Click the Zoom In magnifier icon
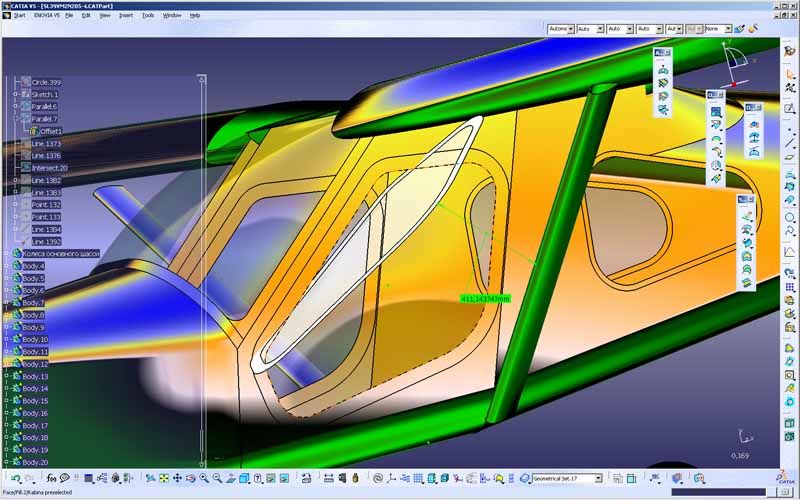Image resolution: width=800 pixels, height=500 pixels. tap(203, 478)
